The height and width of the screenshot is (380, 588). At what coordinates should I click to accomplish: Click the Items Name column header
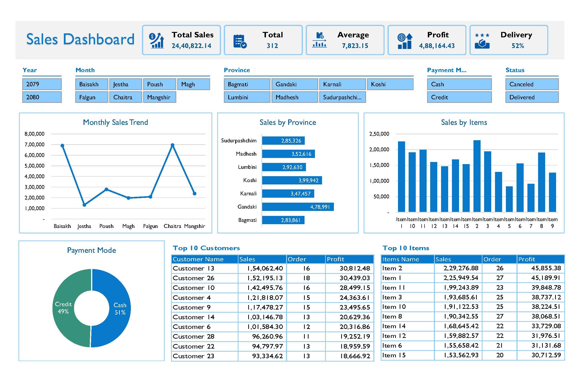pos(407,259)
